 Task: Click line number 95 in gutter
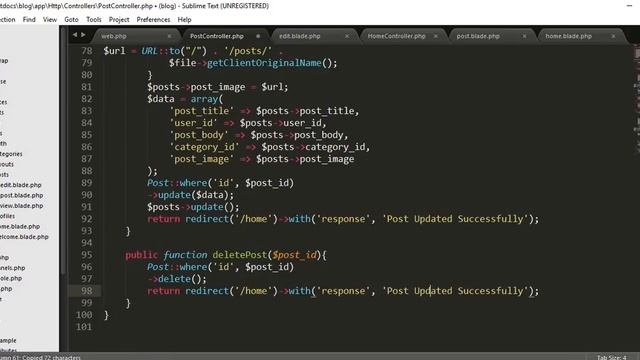(x=87, y=255)
